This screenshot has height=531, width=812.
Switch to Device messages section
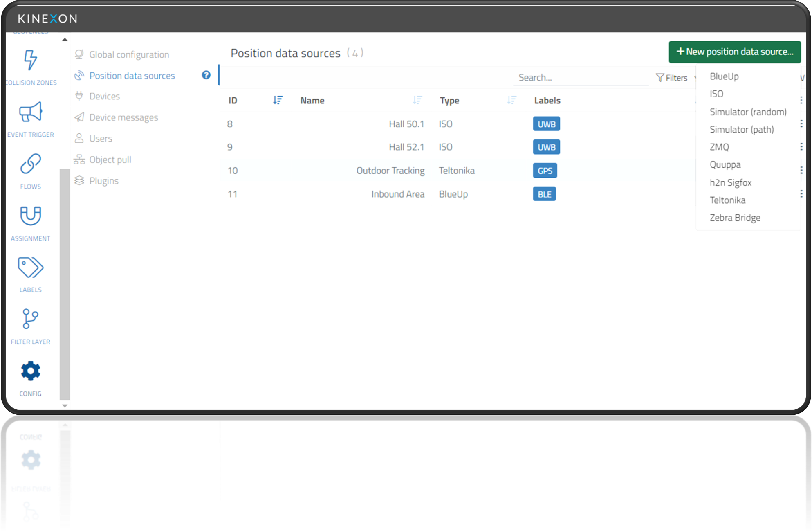(123, 117)
